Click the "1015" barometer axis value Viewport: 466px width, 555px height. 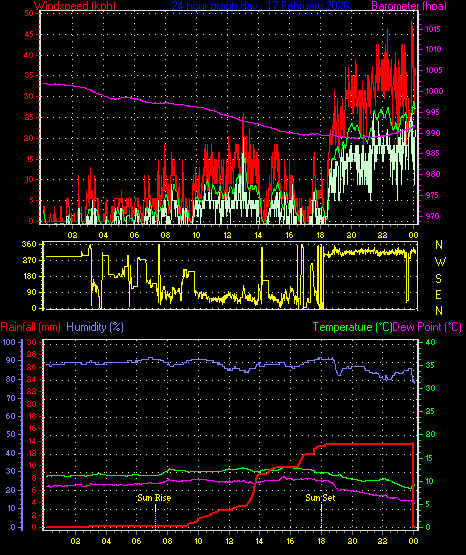click(x=433, y=29)
